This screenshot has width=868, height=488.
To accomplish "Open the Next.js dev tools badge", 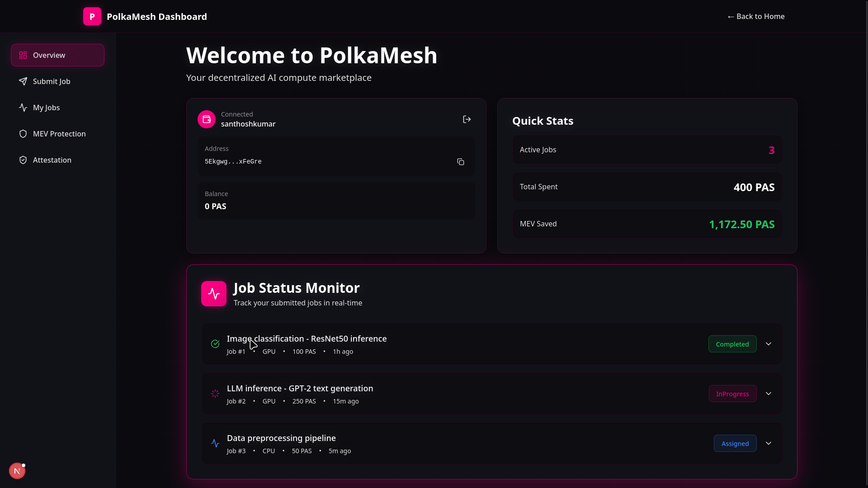I will point(17,471).
